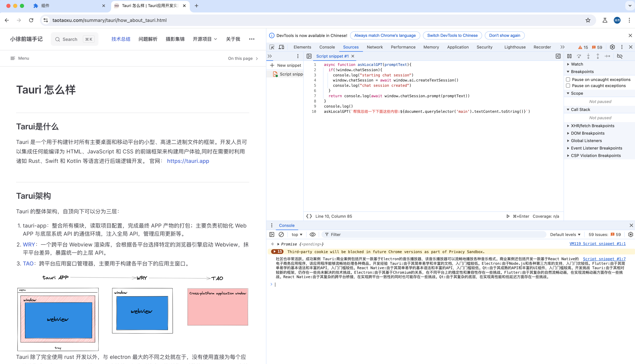Open the https://tauri.app link
635x364 pixels.
point(188,161)
